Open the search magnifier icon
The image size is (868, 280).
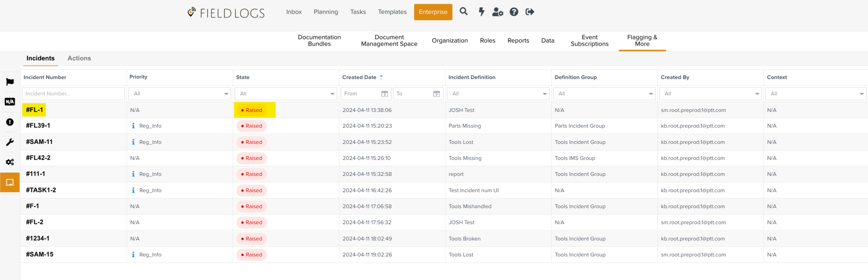[x=464, y=11]
